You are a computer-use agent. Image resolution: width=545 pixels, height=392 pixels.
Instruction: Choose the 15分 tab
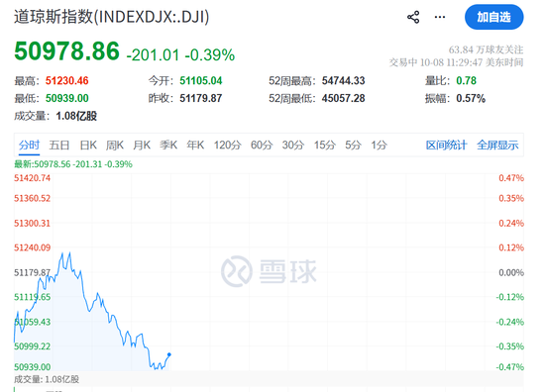(x=325, y=145)
